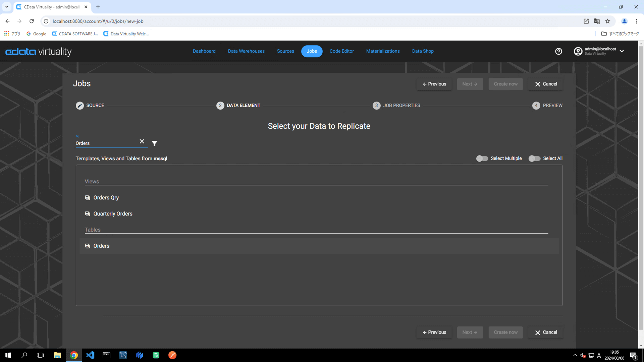This screenshot has height=362, width=644.
Task: Click the filter funnel icon
Action: click(x=154, y=143)
